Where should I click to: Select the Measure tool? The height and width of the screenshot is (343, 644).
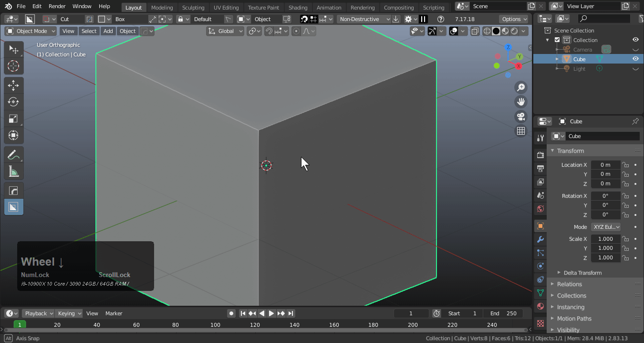pos(13,171)
